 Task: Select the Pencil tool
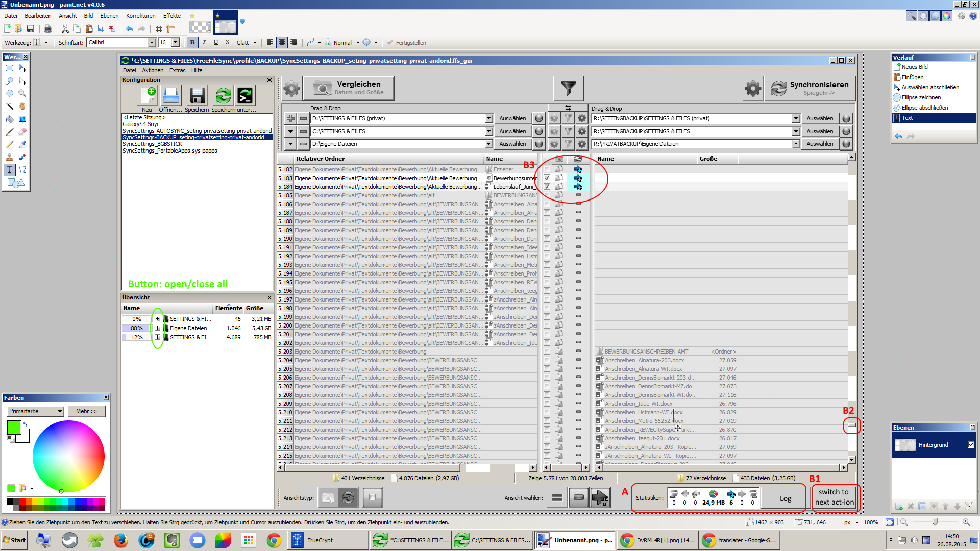coord(10,144)
